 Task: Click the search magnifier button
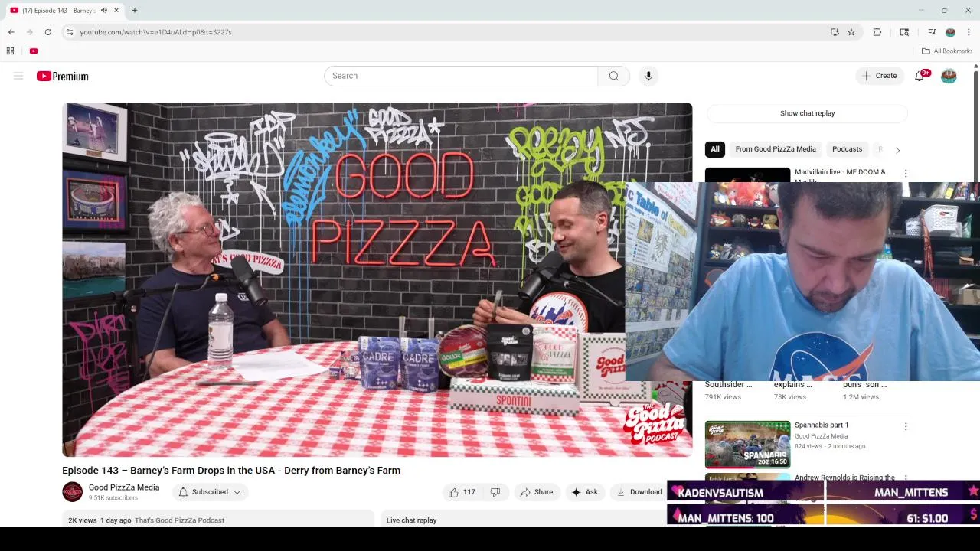point(613,76)
